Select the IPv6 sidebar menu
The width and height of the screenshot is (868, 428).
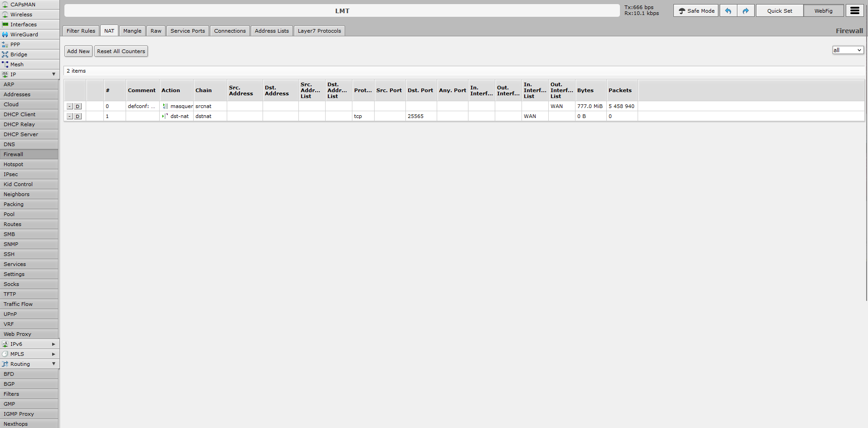point(29,344)
